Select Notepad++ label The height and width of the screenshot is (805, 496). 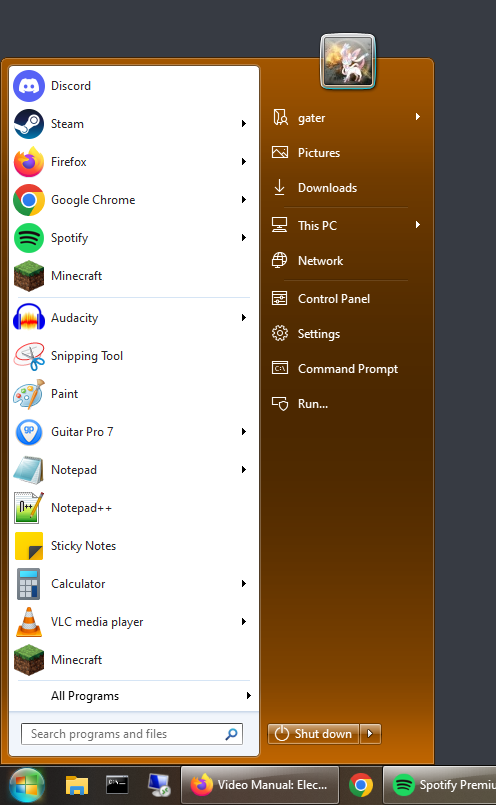pyautogui.click(x=81, y=508)
